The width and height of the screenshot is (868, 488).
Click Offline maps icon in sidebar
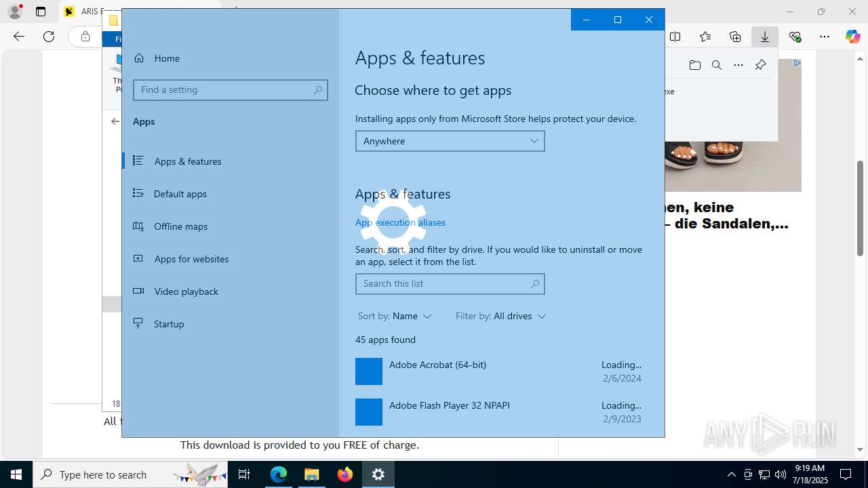(138, 226)
